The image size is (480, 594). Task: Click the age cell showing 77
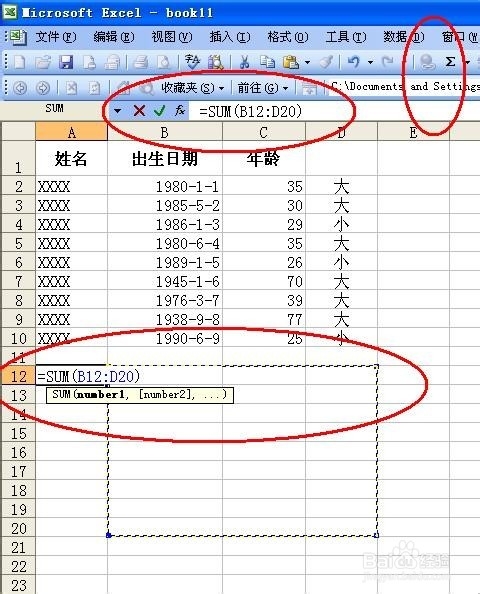coord(264,319)
